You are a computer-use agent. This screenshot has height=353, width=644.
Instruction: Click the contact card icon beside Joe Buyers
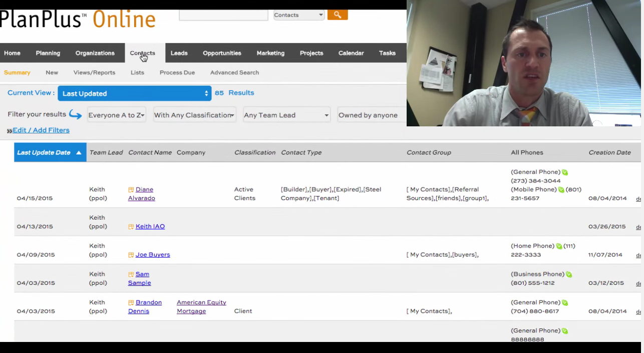coord(131,255)
